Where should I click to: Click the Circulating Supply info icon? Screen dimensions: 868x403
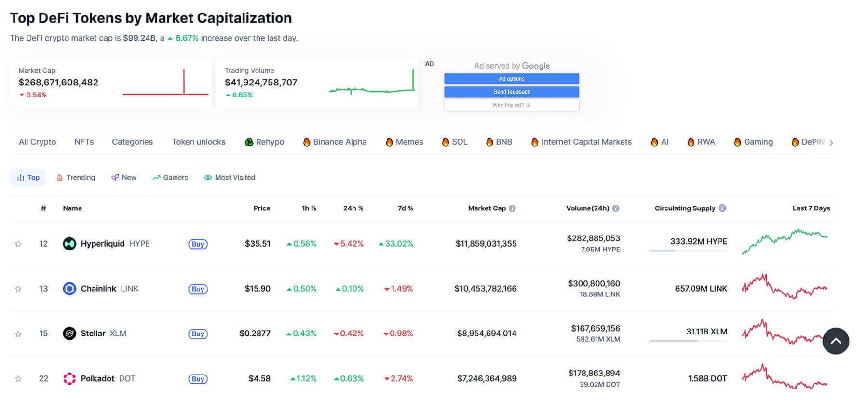tap(722, 208)
